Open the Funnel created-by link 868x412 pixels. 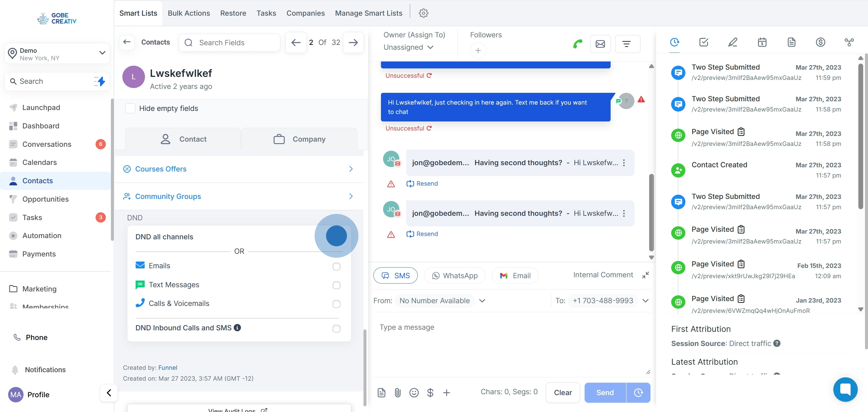168,367
